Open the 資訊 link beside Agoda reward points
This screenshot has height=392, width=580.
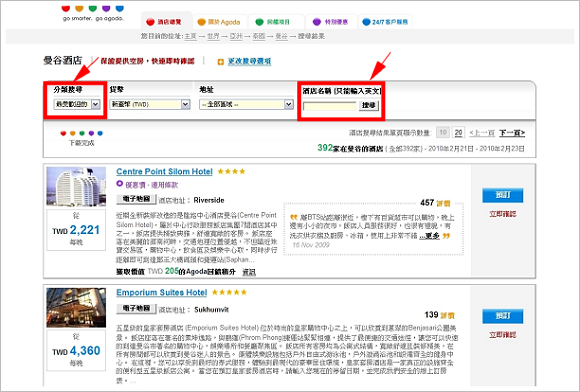[x=249, y=272]
